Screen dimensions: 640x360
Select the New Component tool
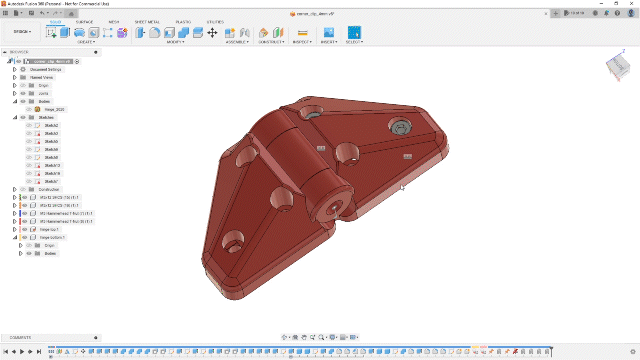coord(230,33)
